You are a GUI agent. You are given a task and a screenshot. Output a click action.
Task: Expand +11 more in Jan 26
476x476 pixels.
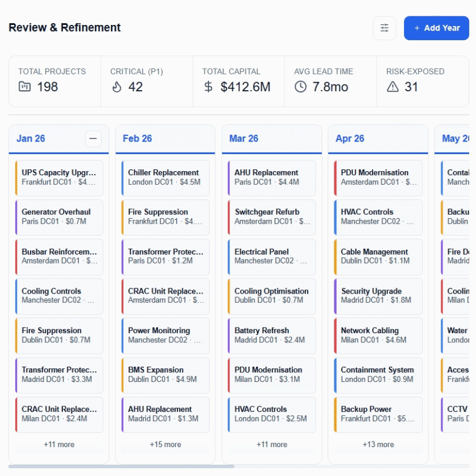[x=59, y=444]
